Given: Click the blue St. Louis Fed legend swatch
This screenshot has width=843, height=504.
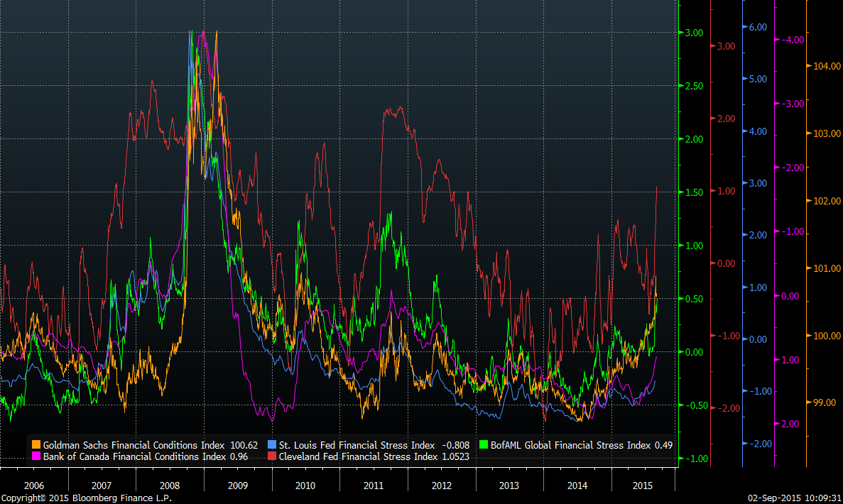Looking at the screenshot, I should [273, 445].
